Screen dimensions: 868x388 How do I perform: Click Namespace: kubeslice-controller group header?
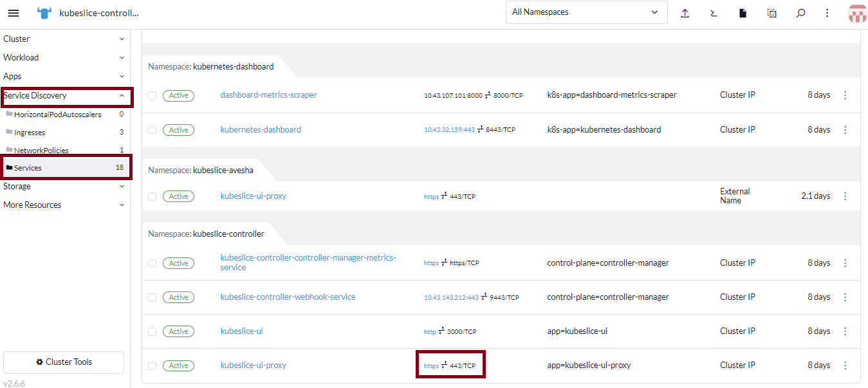tap(206, 234)
